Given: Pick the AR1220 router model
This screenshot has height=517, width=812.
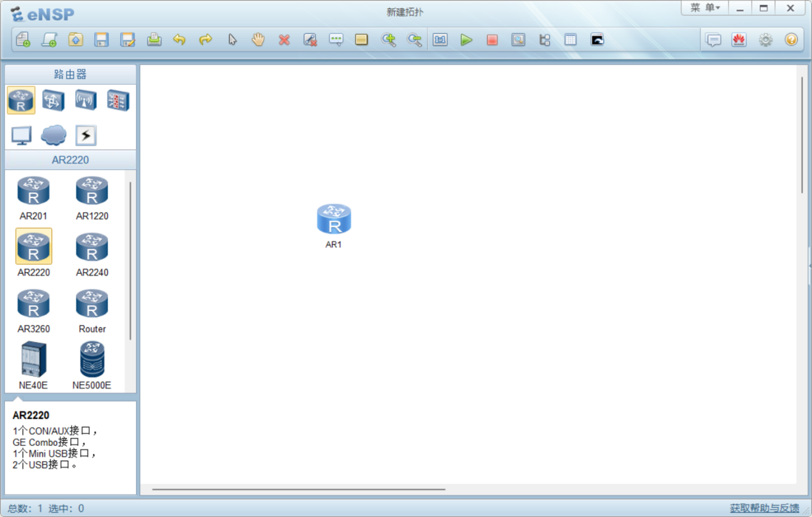Looking at the screenshot, I should click(x=92, y=198).
